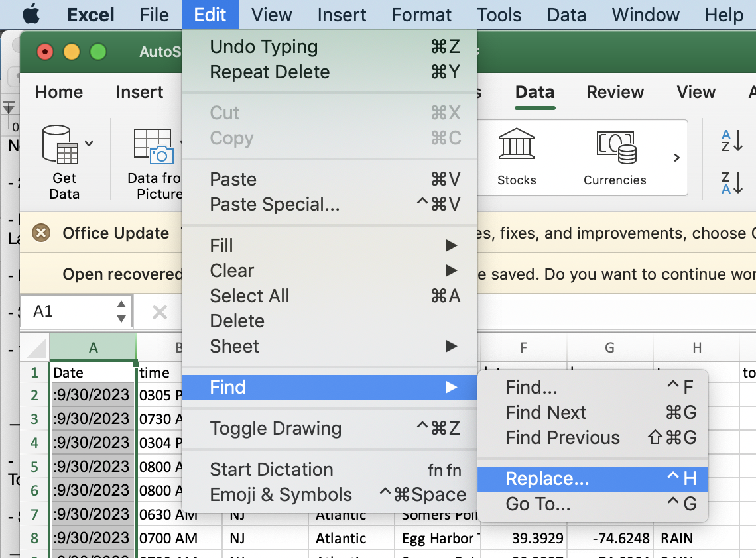
Task: Choose Paste from Edit menu
Action: [330, 179]
